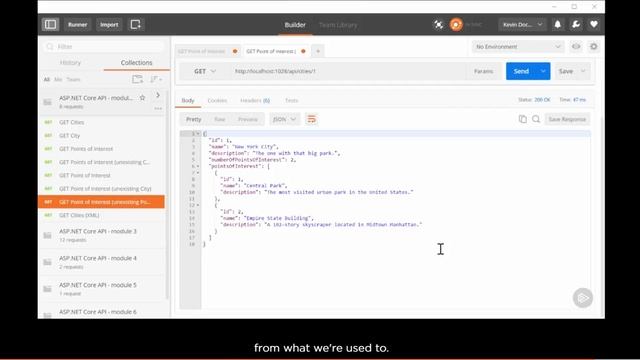Click Pluralsight player watermark button
The width and height of the screenshot is (640, 360).
coord(583,298)
